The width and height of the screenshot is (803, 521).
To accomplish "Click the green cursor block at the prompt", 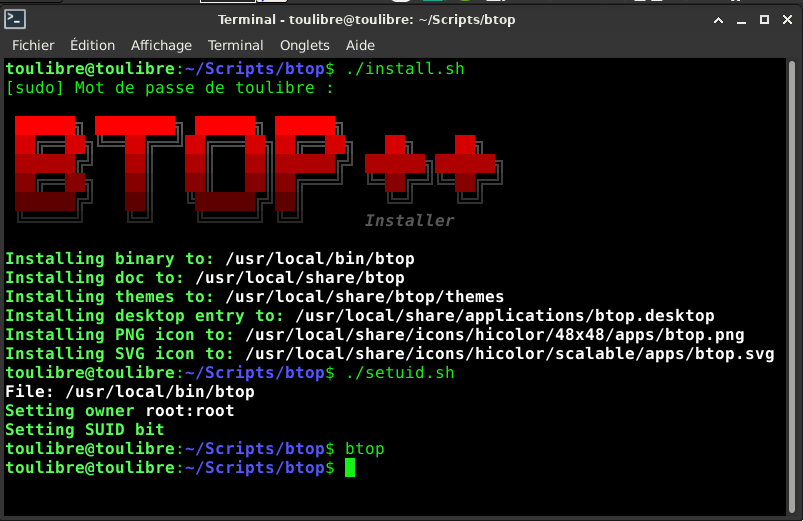I will click(x=350, y=468).
